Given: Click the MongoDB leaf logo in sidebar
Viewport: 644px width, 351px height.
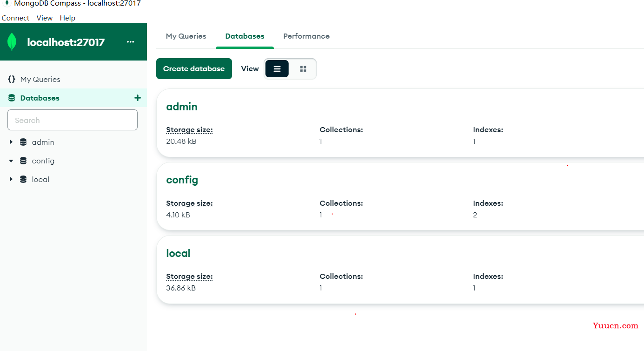Looking at the screenshot, I should tap(12, 42).
